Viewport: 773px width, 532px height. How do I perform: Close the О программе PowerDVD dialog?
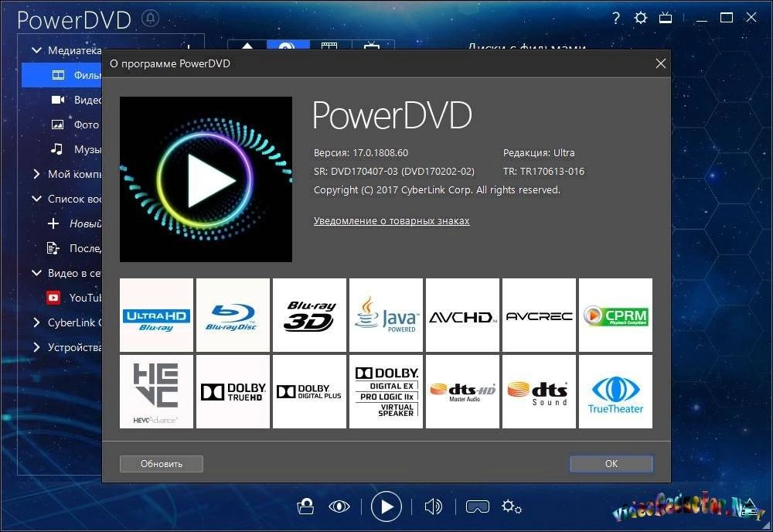click(x=661, y=63)
